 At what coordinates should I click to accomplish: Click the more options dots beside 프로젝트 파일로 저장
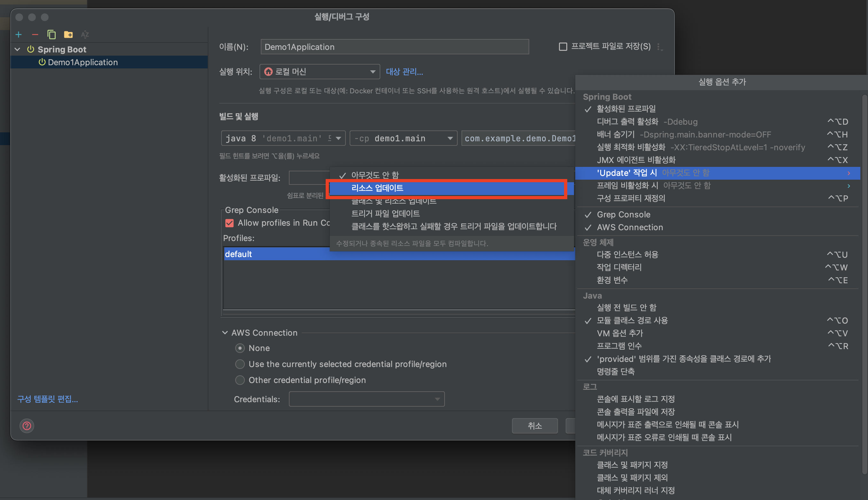(x=659, y=47)
